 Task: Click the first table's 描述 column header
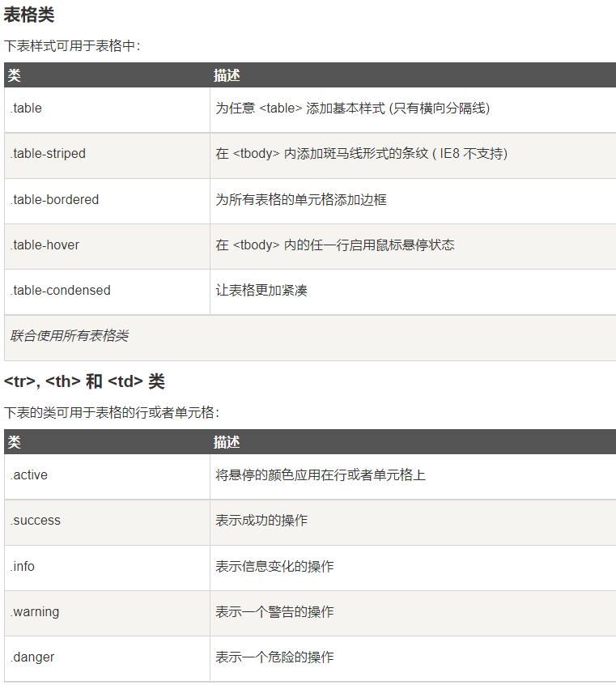coord(227,75)
